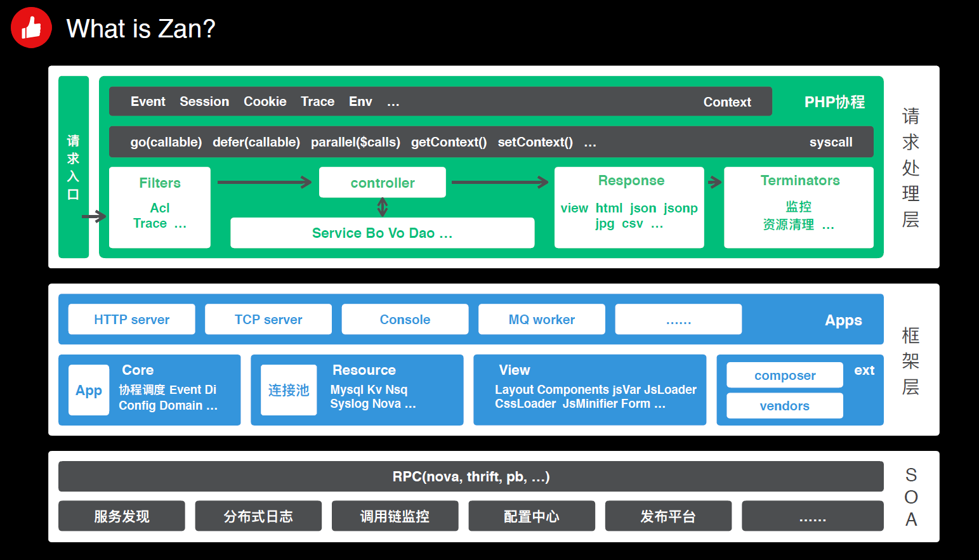Click the 配置中心 box

532,516
